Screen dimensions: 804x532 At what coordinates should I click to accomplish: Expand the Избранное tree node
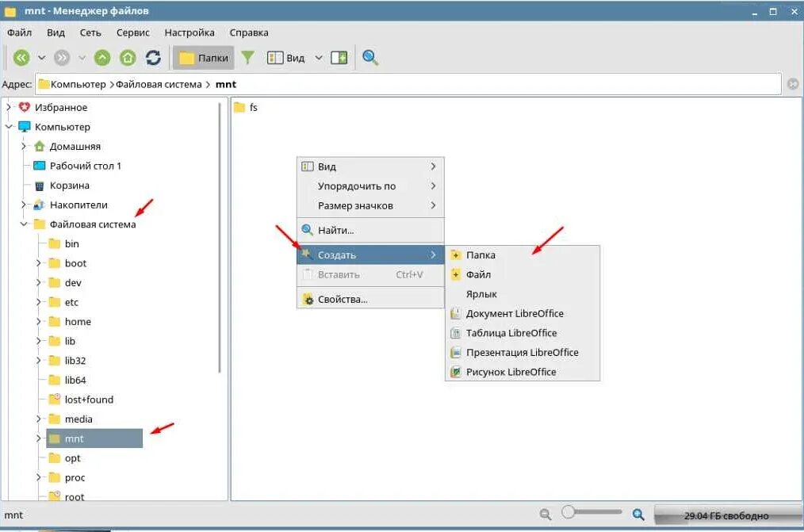click(9, 107)
